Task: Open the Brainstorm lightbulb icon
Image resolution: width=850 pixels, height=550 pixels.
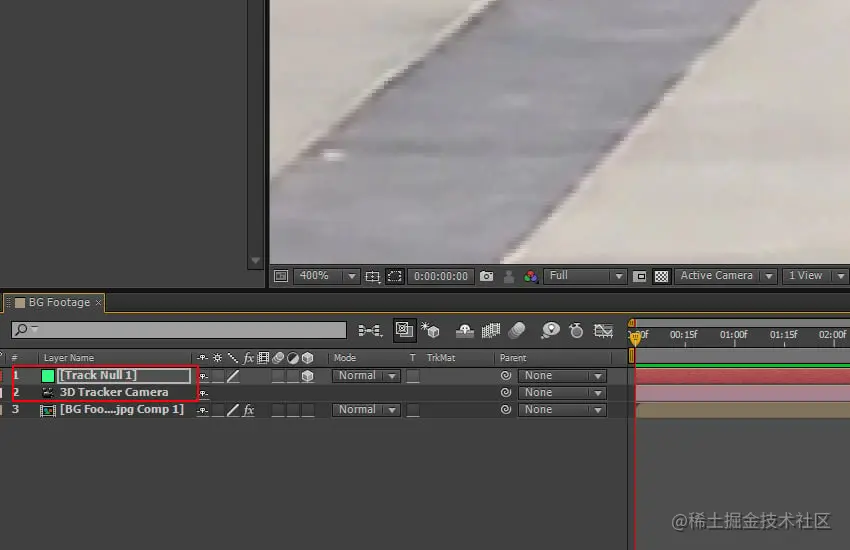Action: point(550,330)
